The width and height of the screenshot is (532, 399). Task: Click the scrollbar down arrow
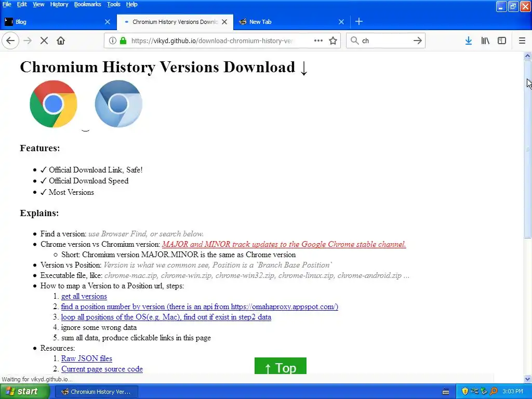(x=528, y=379)
